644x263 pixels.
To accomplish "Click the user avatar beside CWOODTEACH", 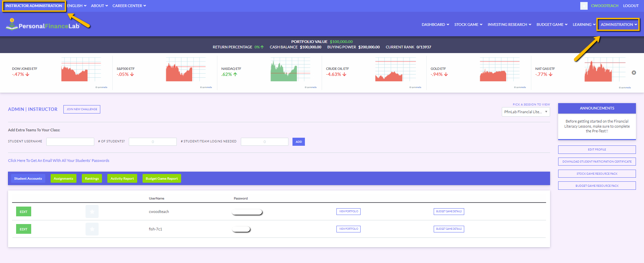I will [x=584, y=6].
